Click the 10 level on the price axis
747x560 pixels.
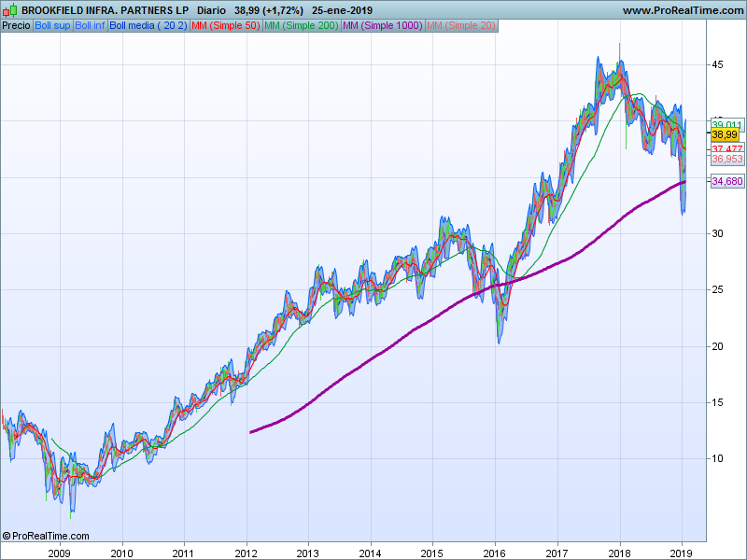[x=717, y=458]
